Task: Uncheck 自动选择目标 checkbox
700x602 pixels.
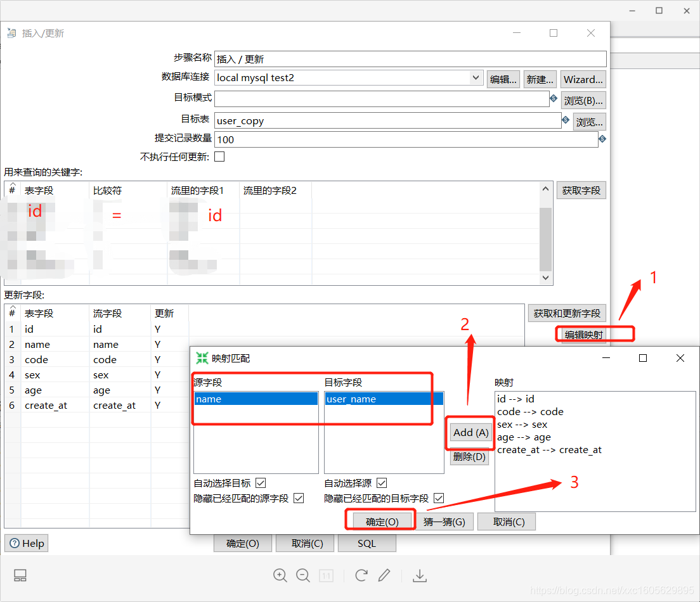Action: pyautogui.click(x=261, y=483)
